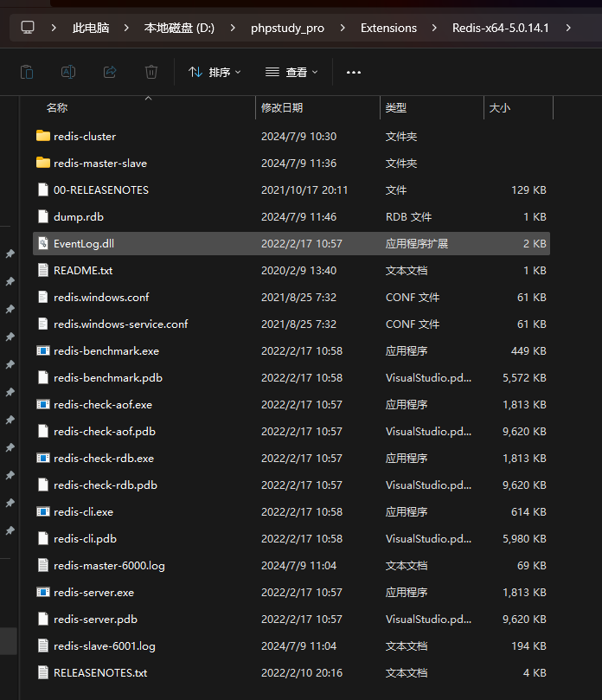Navigate to Extensions breadcrumb
This screenshot has width=602, height=700.
[388, 28]
